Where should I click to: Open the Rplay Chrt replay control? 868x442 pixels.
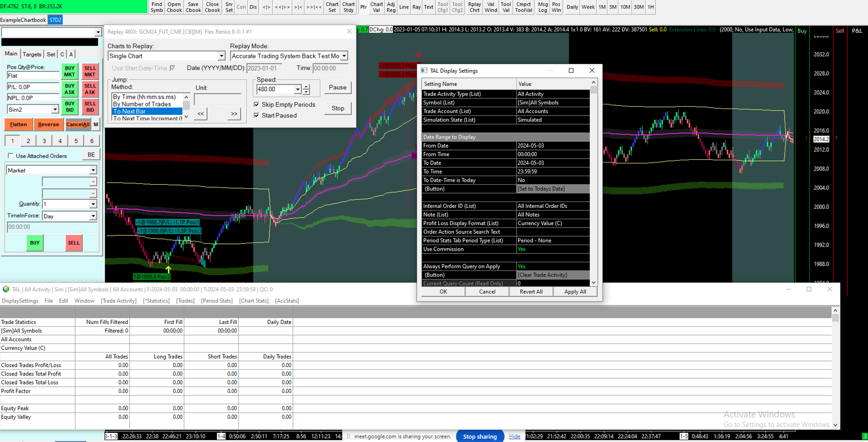[x=475, y=7]
